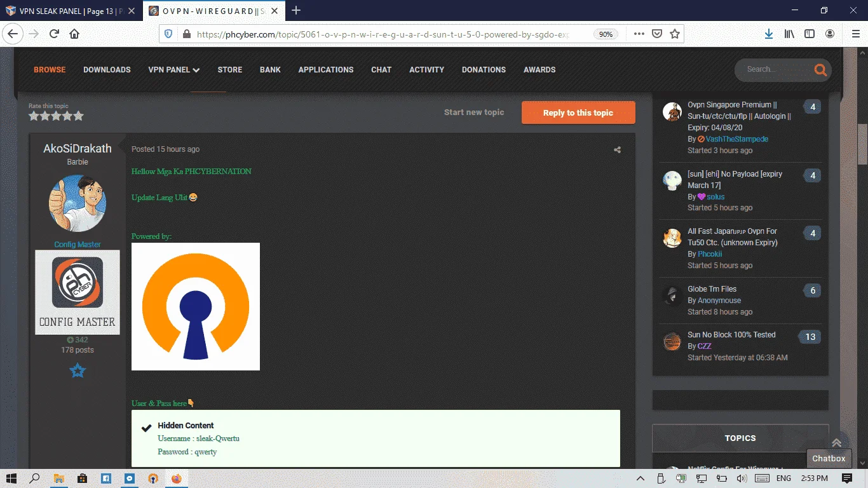Open Firefox hamburger menu
Viewport: 868px width, 488px height.
pyautogui.click(x=855, y=34)
